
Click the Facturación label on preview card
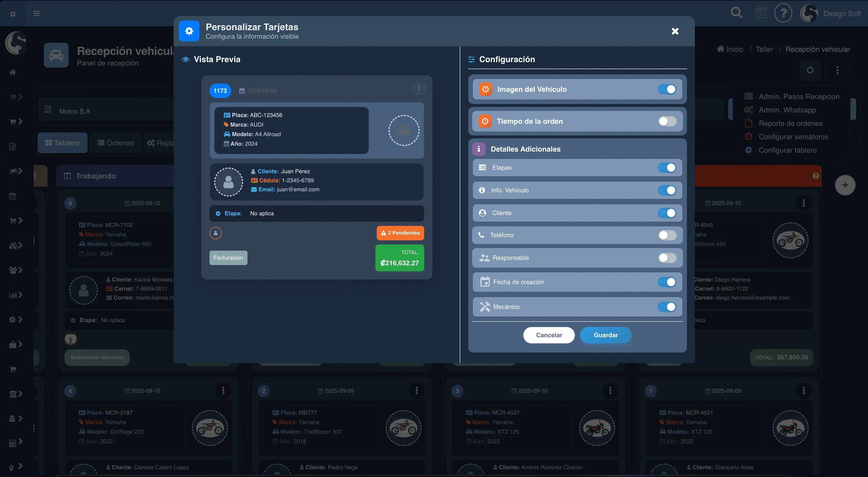[x=228, y=258]
